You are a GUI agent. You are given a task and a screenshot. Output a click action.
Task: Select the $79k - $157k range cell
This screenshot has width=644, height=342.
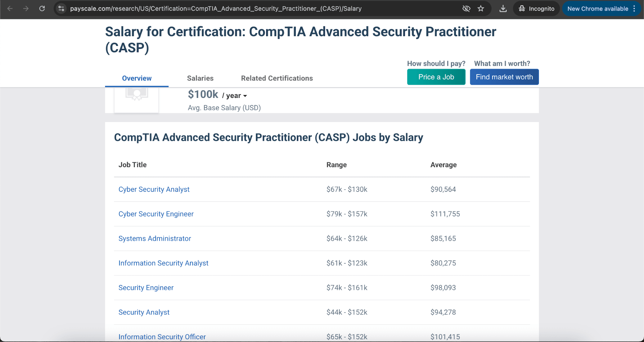347,214
